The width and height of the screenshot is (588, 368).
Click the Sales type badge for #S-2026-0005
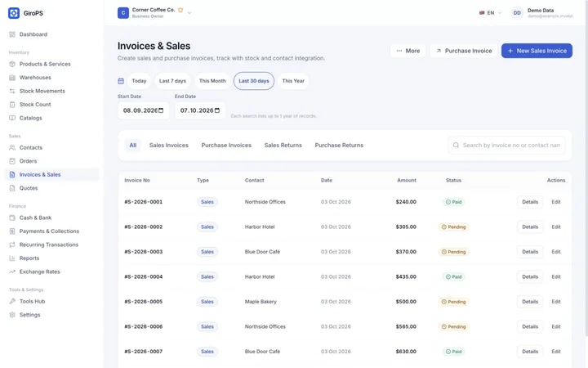pos(207,302)
